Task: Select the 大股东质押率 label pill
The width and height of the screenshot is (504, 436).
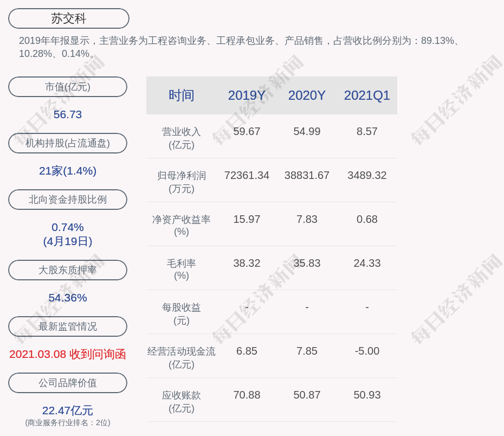Action: point(68,270)
